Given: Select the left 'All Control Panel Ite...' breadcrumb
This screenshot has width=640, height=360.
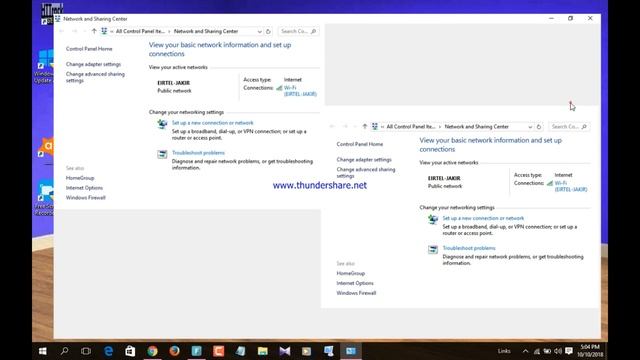Looking at the screenshot, I should pos(140,31).
